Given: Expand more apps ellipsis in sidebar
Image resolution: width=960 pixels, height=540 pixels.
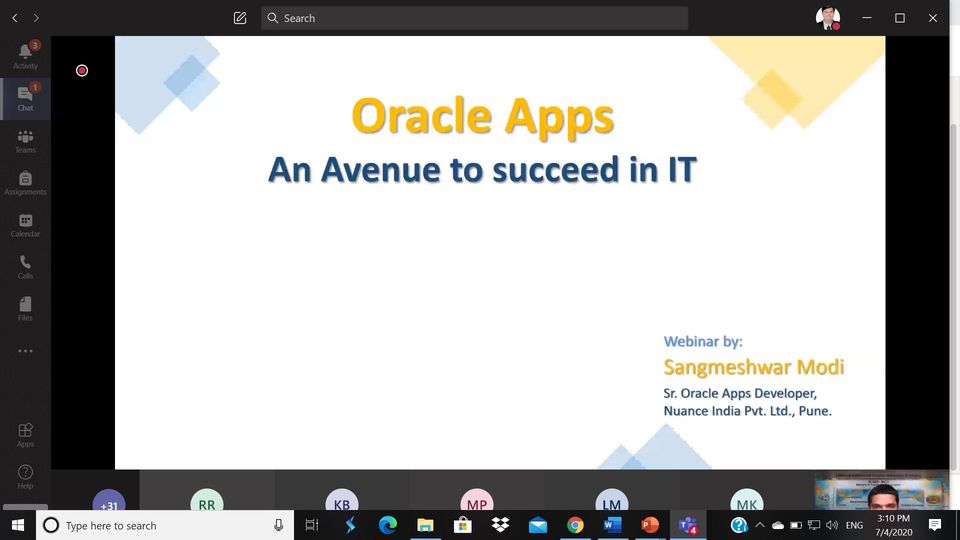Looking at the screenshot, I should click(x=25, y=351).
